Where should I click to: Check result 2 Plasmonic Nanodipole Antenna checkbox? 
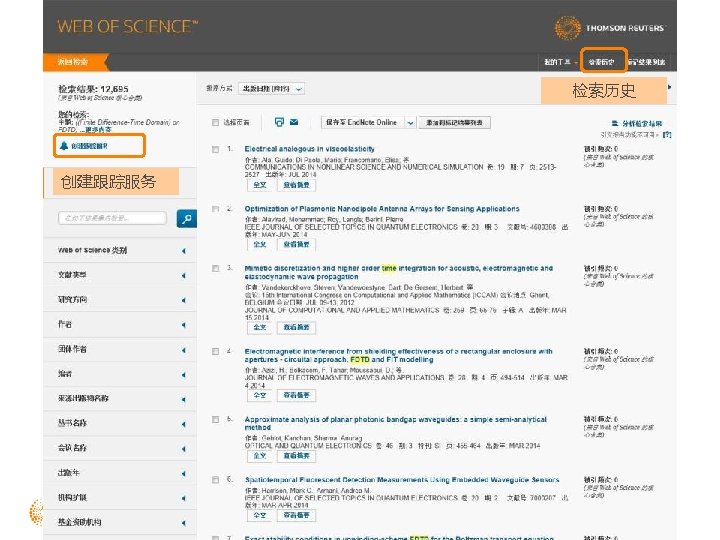215,209
